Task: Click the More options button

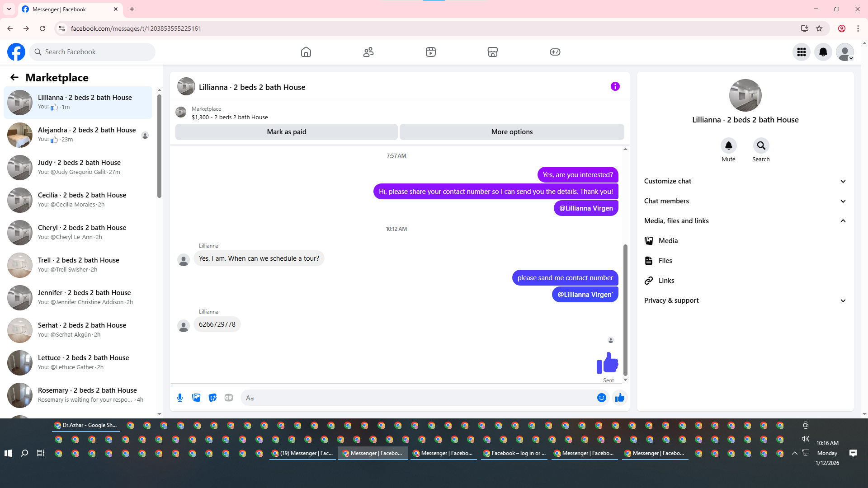Action: tap(512, 132)
